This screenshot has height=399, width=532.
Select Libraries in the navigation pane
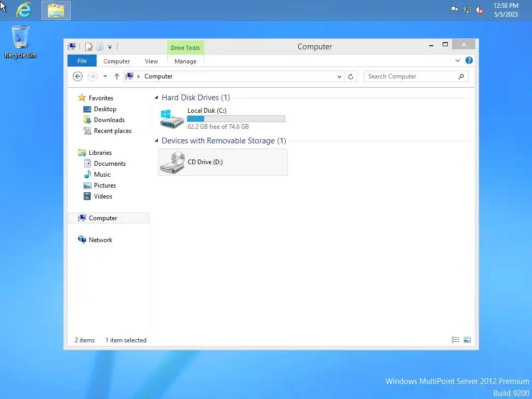coord(100,152)
